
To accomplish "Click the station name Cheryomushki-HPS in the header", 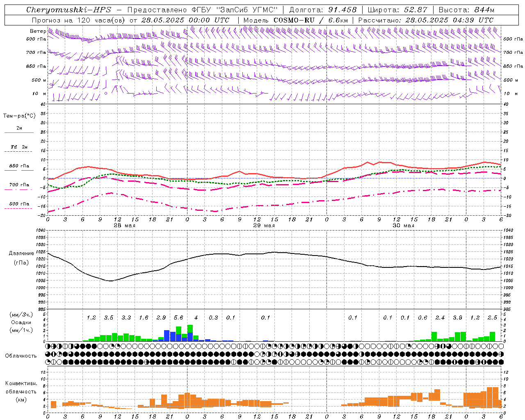I will coord(68,10).
